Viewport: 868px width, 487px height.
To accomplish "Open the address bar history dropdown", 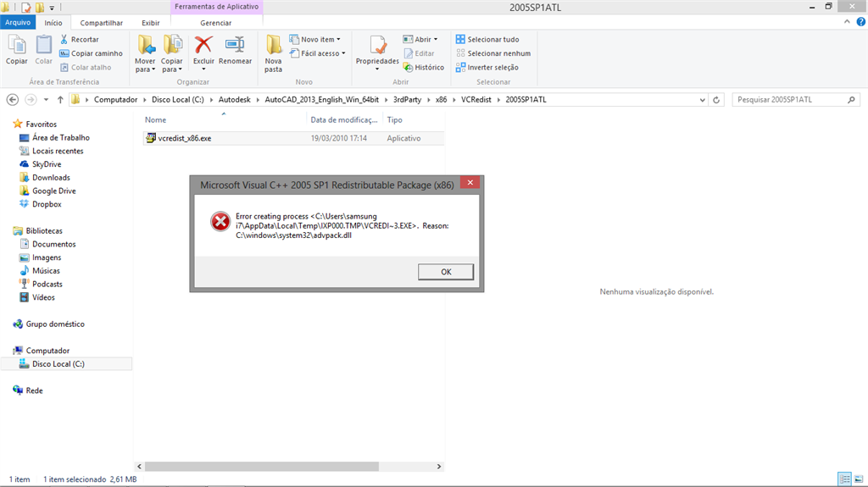I will [x=702, y=100].
